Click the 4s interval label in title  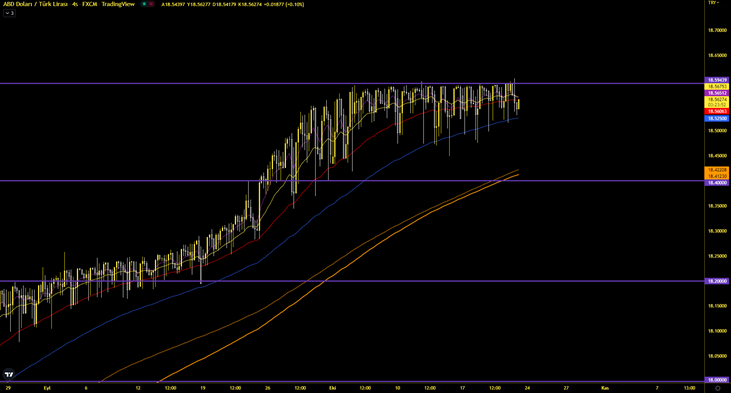pos(75,4)
